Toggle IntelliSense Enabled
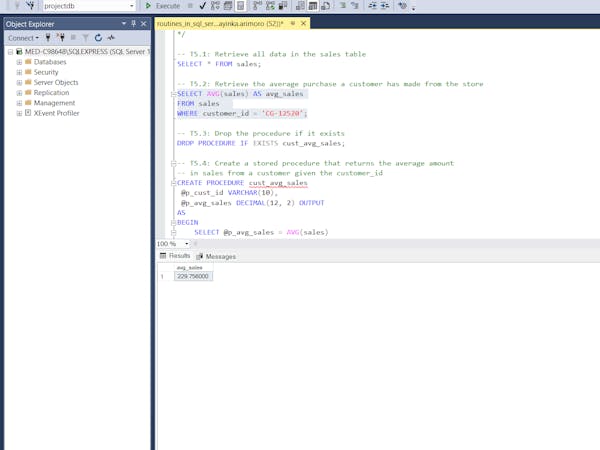The width and height of the screenshot is (600, 450). [241, 6]
